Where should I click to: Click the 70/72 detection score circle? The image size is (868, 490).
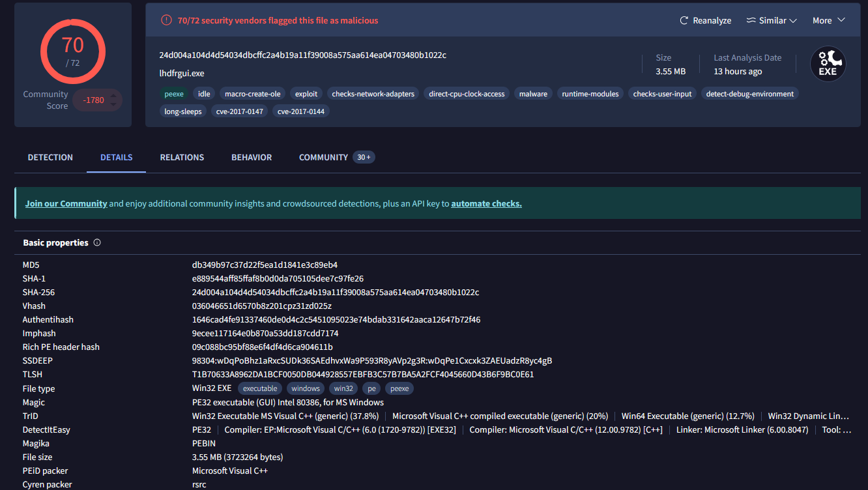tap(72, 51)
